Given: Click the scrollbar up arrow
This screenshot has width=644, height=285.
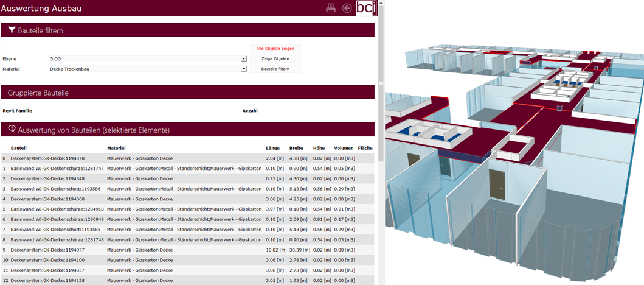Looking at the screenshot, I should (x=381, y=2).
